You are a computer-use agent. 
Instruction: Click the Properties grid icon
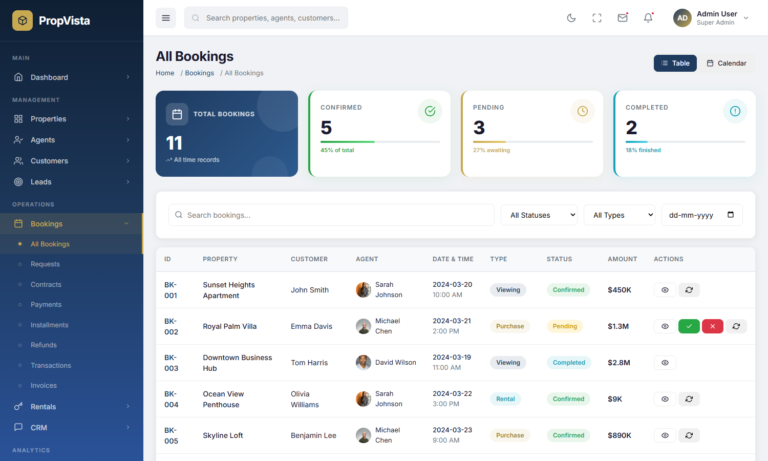click(x=18, y=119)
